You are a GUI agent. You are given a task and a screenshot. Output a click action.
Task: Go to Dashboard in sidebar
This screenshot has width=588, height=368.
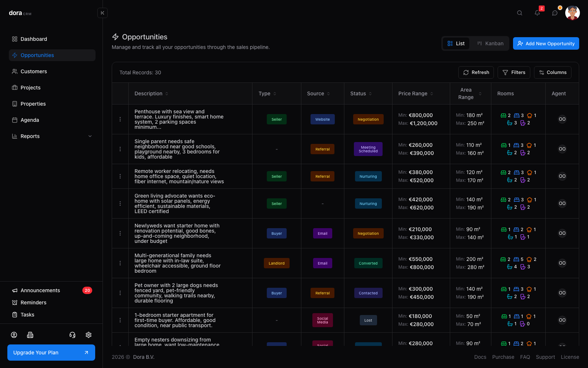52,39
